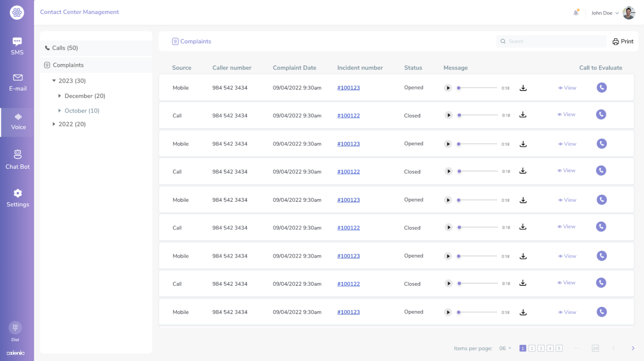Switch to the Calls (50) section

coord(65,48)
